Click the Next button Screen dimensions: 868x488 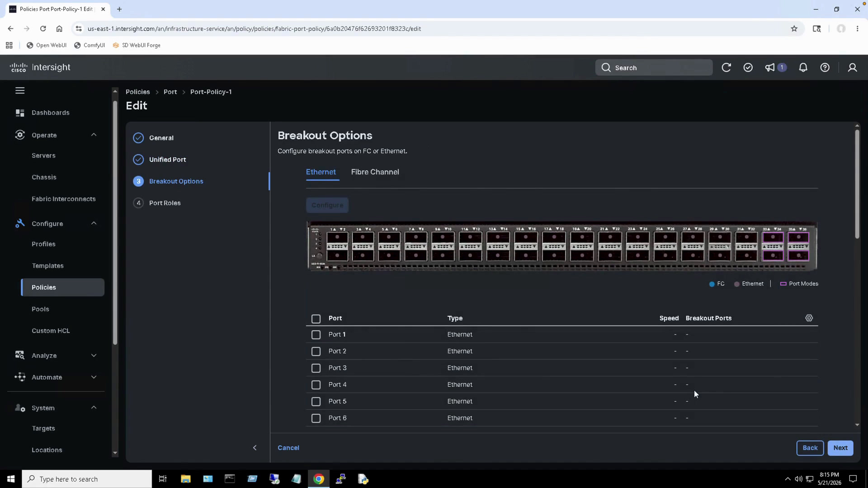pyautogui.click(x=840, y=448)
